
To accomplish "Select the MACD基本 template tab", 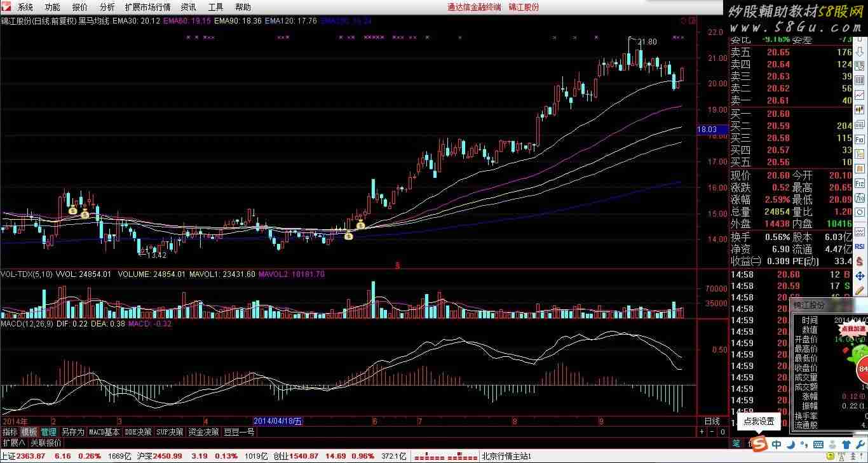I will coord(104,432).
